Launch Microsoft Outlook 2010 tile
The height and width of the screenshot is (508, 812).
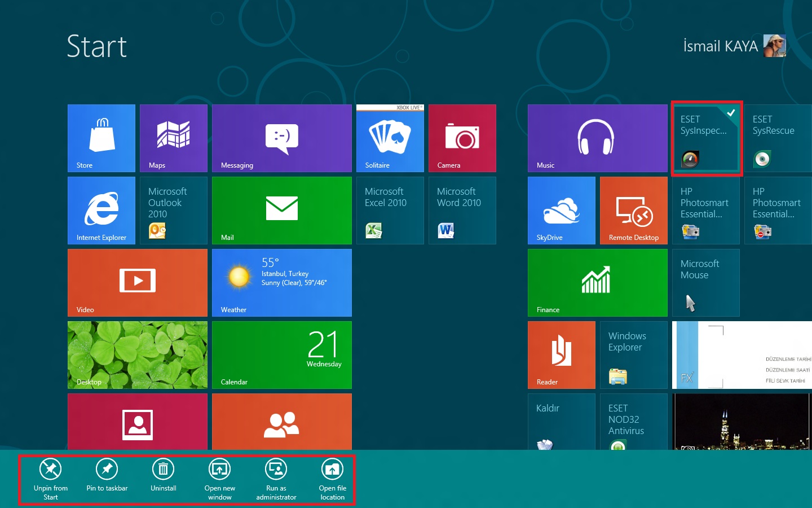pyautogui.click(x=174, y=211)
